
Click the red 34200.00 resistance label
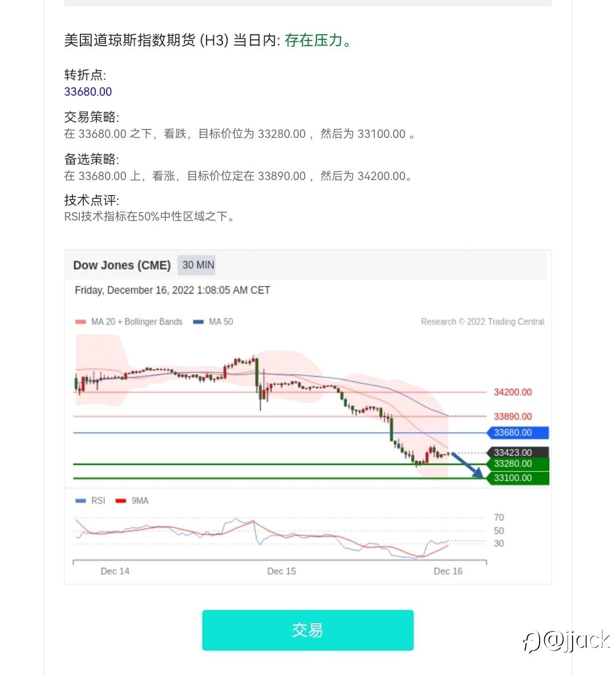[513, 392]
